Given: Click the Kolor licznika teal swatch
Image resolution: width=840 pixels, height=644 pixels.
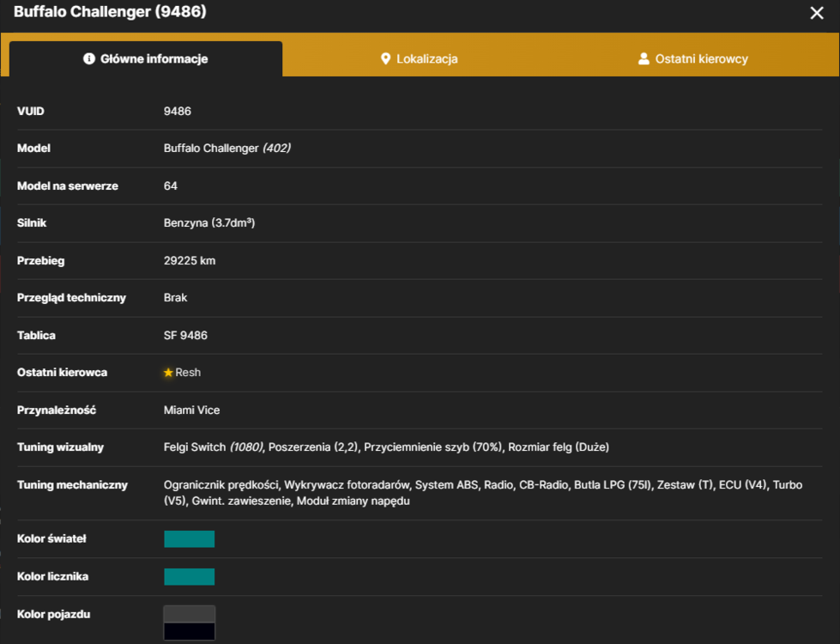Looking at the screenshot, I should [x=189, y=576].
